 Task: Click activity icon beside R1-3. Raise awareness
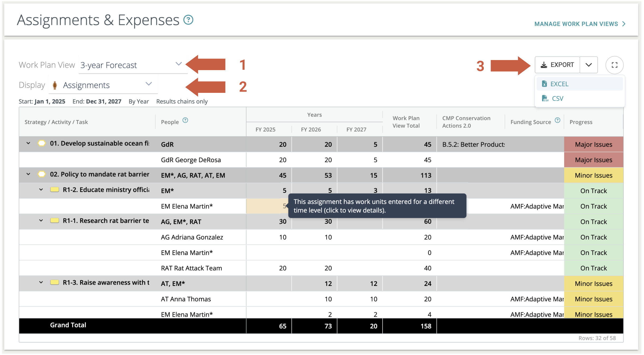point(54,283)
